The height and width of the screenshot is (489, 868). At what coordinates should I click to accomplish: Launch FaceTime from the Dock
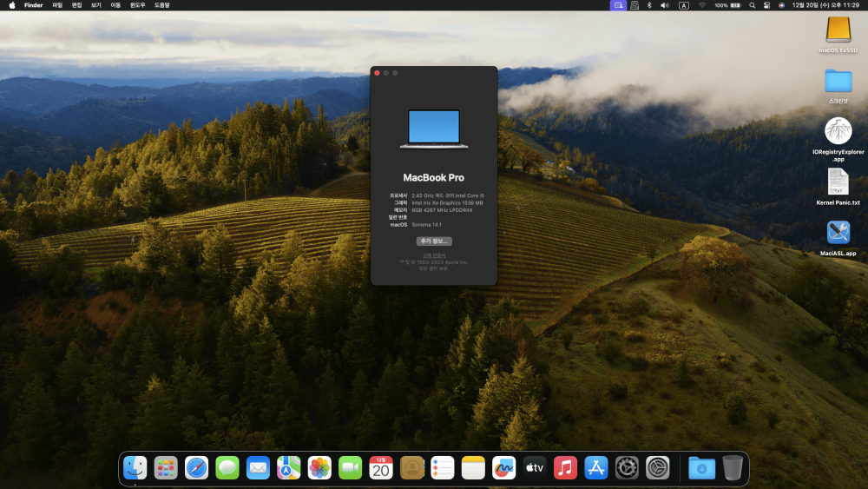350,468
